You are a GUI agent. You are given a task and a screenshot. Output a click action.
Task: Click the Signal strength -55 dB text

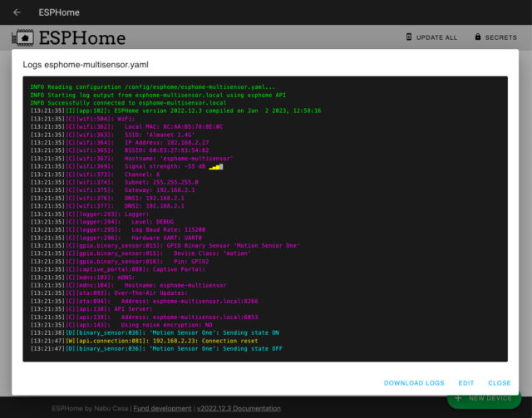[x=165, y=166]
